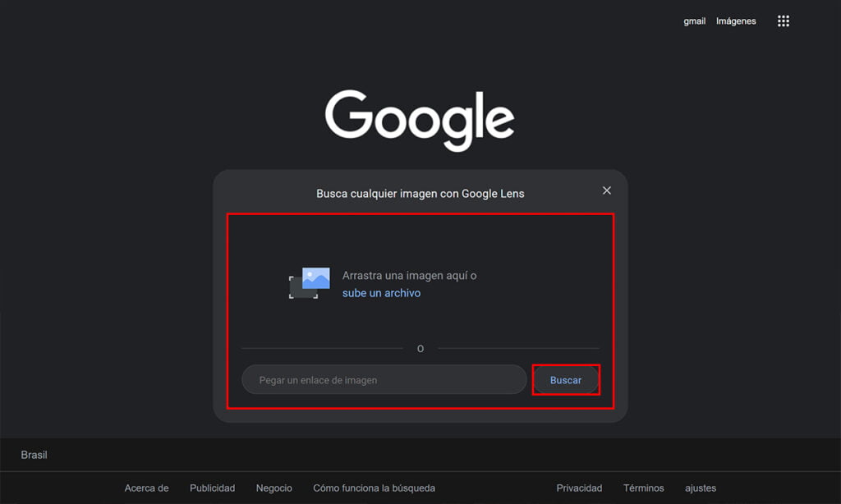Open the ajustes footer menu
This screenshot has width=841, height=504.
701,488
